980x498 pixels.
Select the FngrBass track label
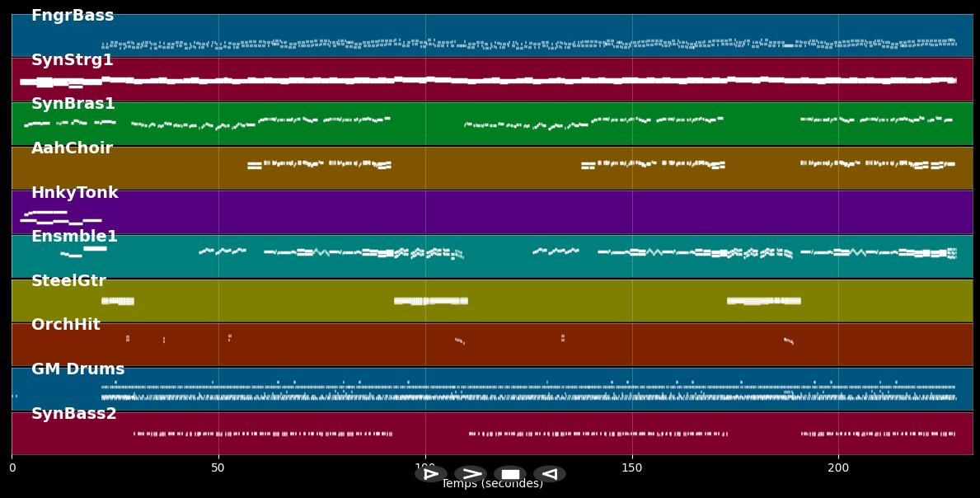click(73, 16)
